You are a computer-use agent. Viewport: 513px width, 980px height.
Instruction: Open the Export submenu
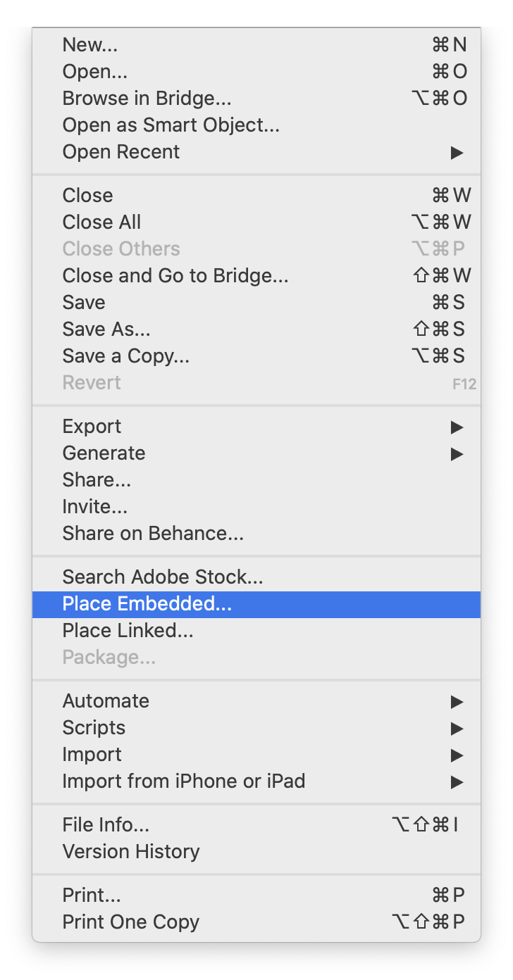pos(256,427)
